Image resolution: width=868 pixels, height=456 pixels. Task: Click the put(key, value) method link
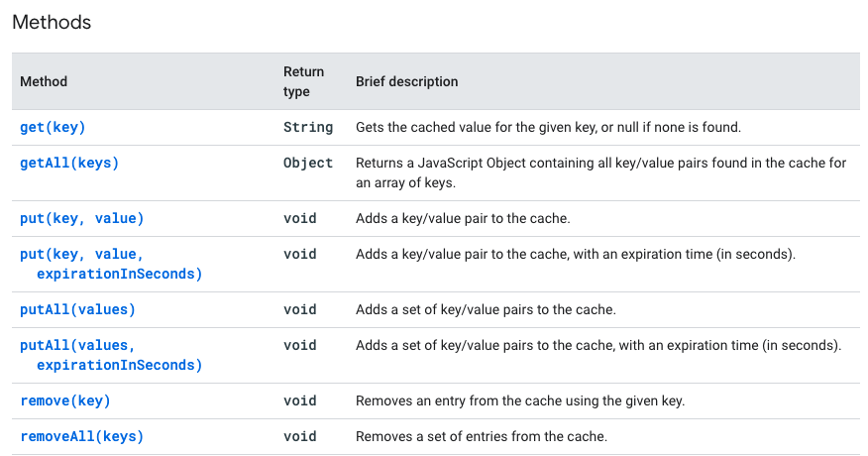(82, 218)
